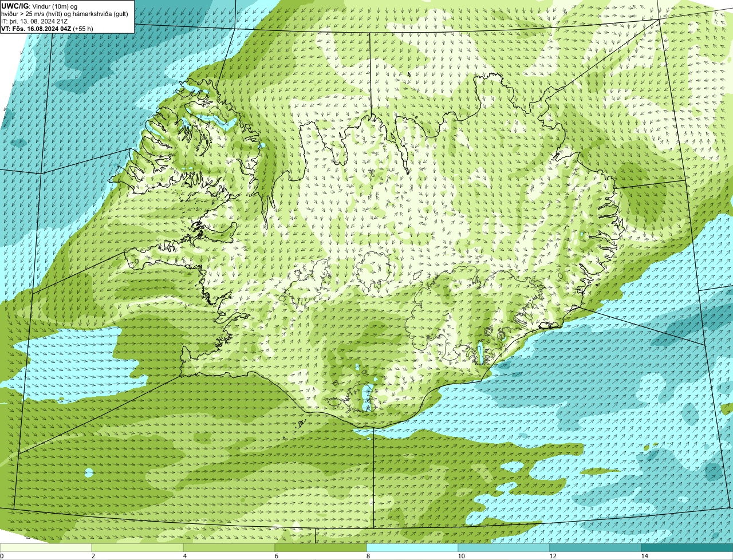Click the '2' label on the color scale
This screenshot has width=733, height=560.
coord(93,556)
